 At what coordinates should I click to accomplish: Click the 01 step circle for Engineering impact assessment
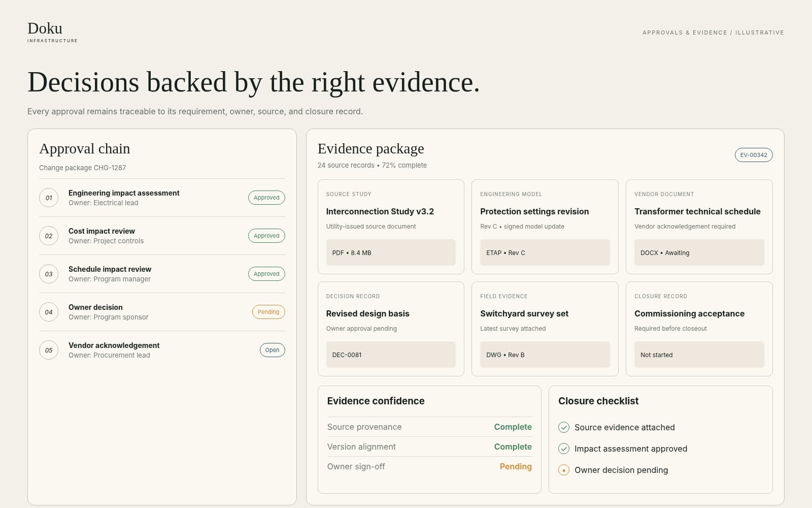coord(49,198)
